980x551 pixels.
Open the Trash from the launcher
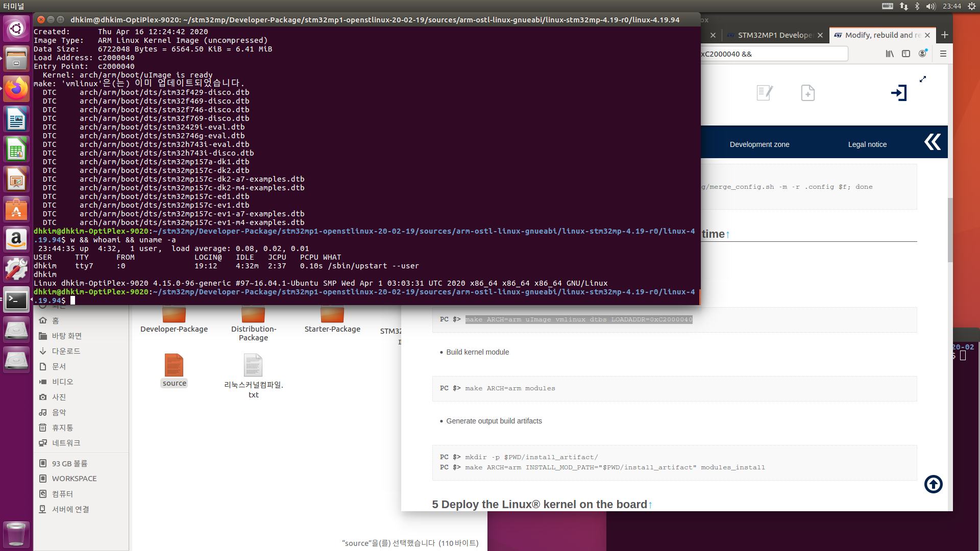16,534
